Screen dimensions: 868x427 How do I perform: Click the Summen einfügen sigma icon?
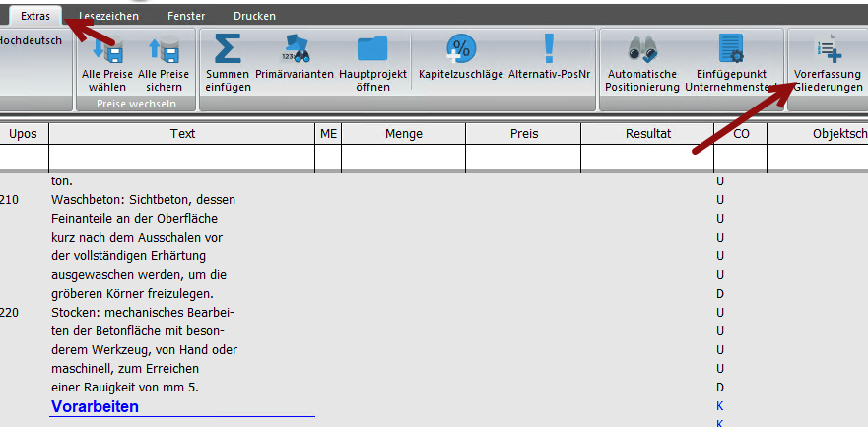(x=228, y=48)
